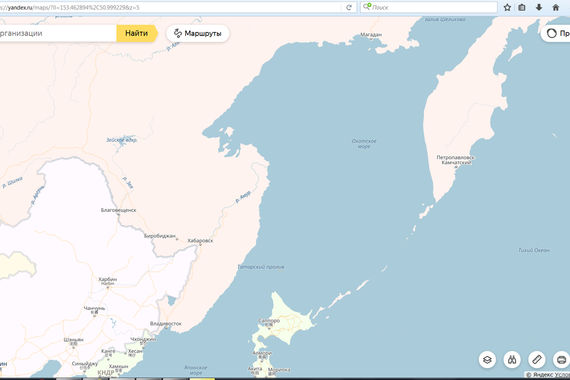Click the Магадан city label
570x380 pixels.
click(x=371, y=35)
